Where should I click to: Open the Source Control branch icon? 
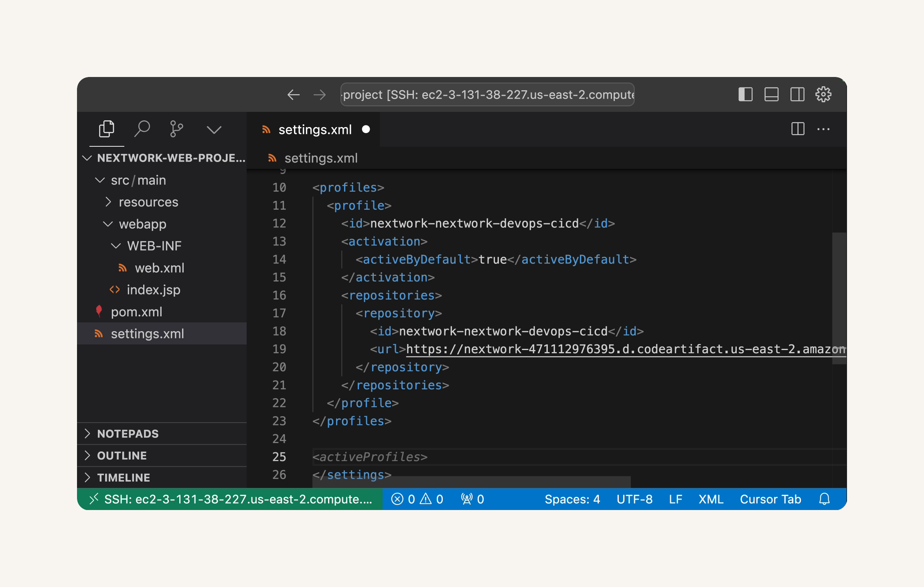click(176, 129)
